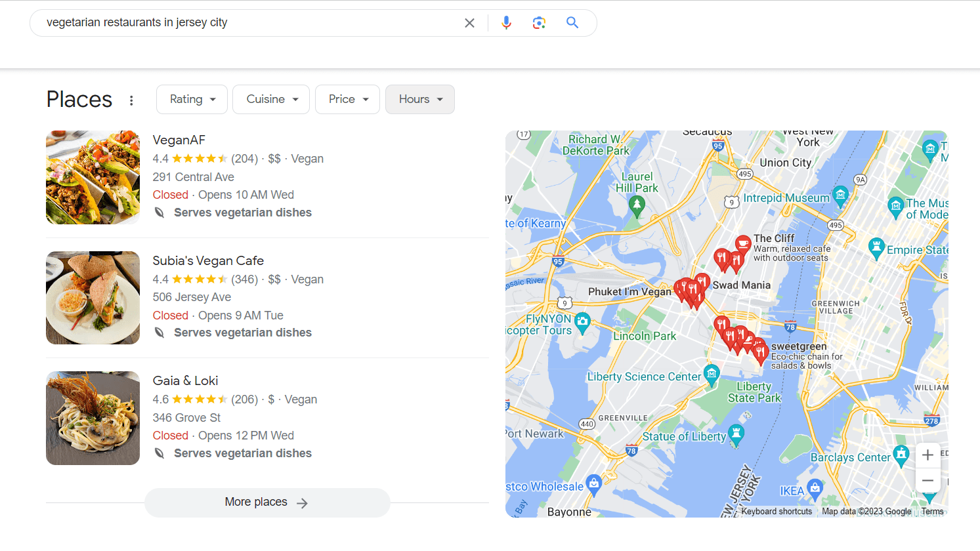Click the Museum of Modern Art marker
This screenshot has height=551, width=980.
pyautogui.click(x=895, y=207)
